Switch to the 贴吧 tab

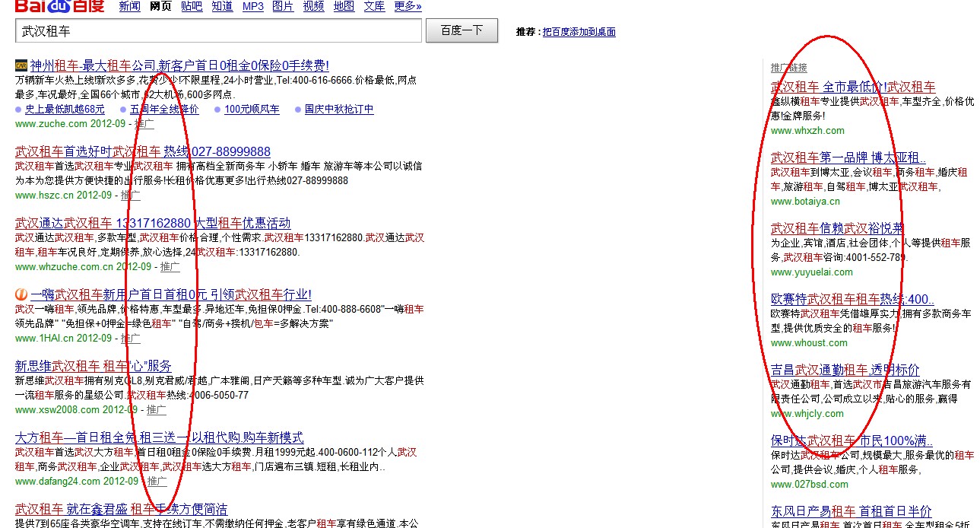(192, 7)
